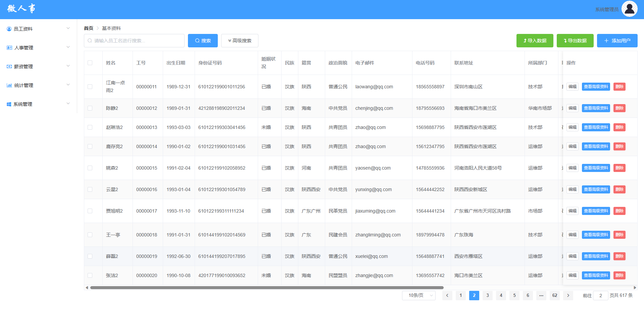This screenshot has height=311, width=644.
Task: Click the ellipsis to jump to more pages
Action: point(541,296)
